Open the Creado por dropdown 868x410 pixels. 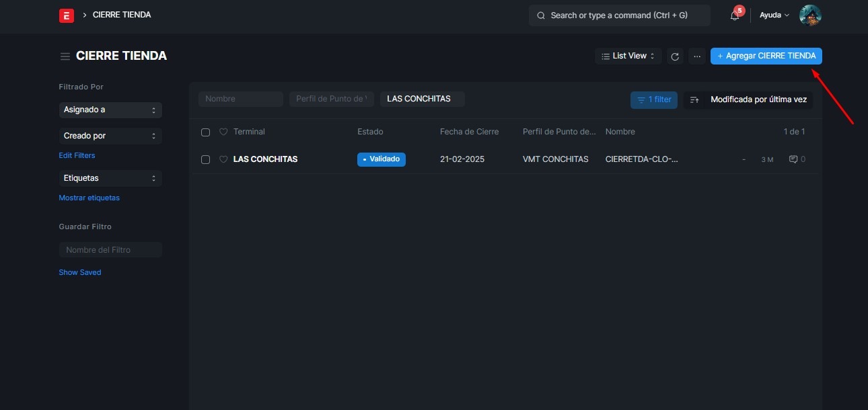(110, 136)
